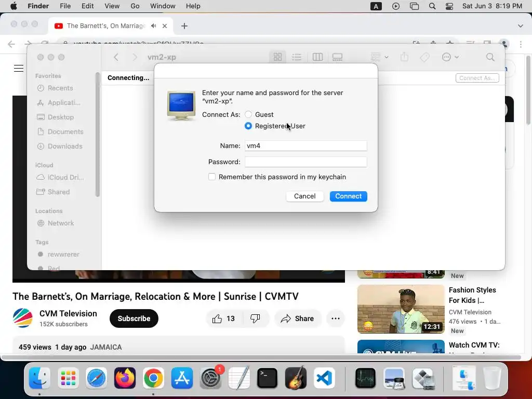Open Visual Studio Code from the Dock
The width and height of the screenshot is (532, 399).
(324, 378)
